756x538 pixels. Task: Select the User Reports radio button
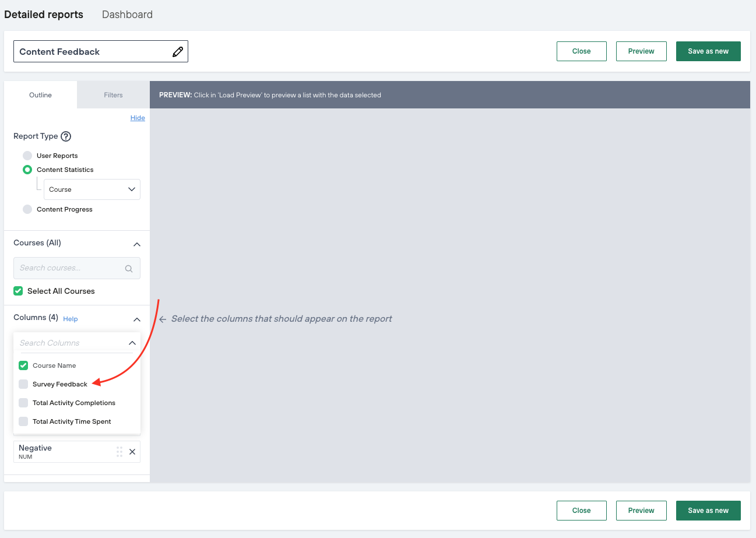click(x=27, y=156)
